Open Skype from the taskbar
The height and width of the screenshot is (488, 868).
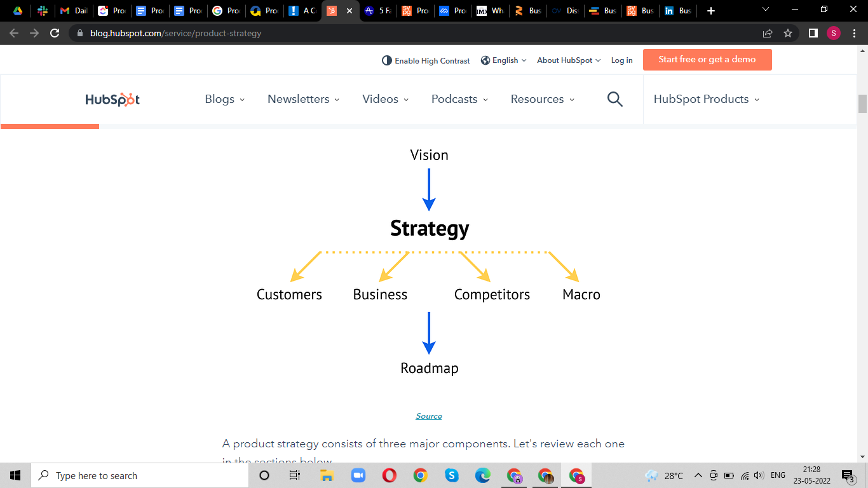[x=452, y=475]
